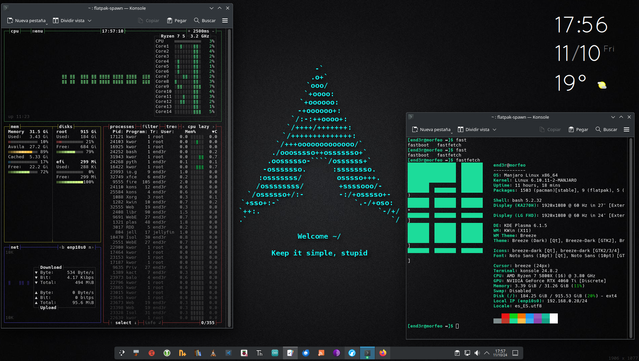
Task: Click the 0/355 process counter in btop
Action: pos(207,322)
